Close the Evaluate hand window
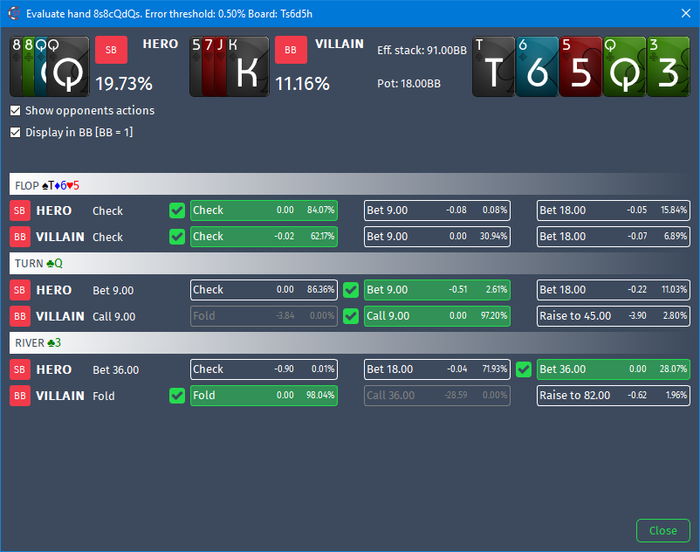The height and width of the screenshot is (552, 700). coord(686,13)
